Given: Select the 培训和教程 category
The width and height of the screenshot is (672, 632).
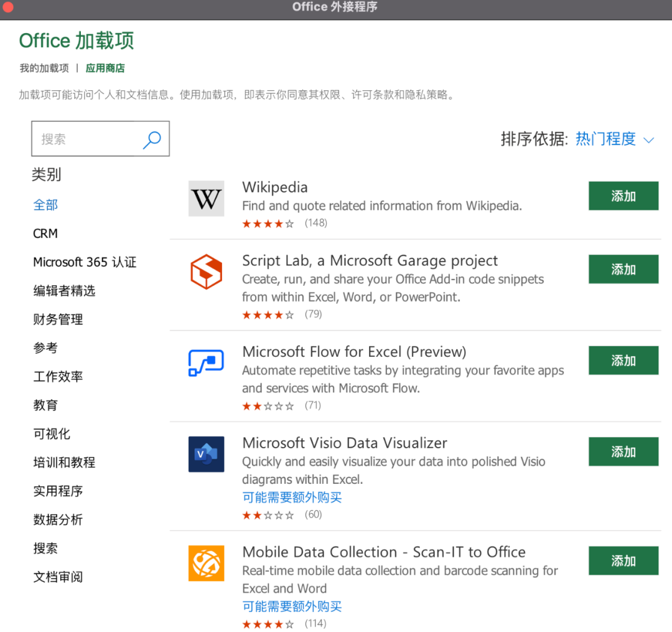Looking at the screenshot, I should 64,462.
